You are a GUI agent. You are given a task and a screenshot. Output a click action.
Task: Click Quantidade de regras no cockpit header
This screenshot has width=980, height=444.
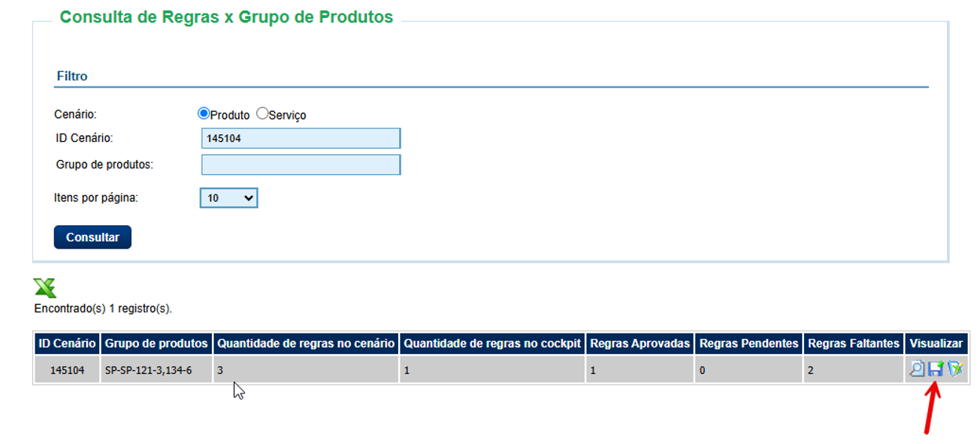492,343
